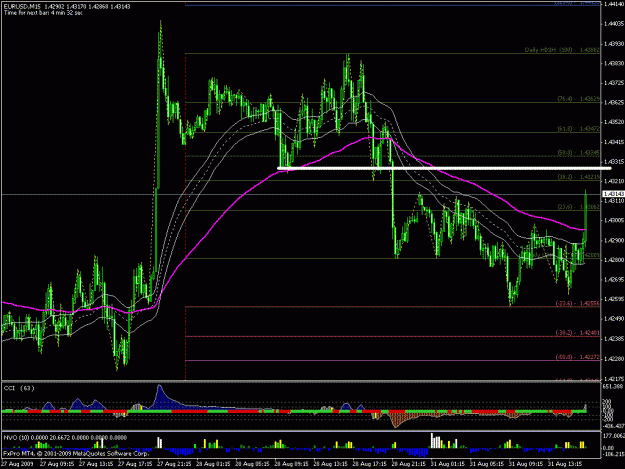Click the 28 Aug 21:15 time label
625x469 pixels.
pyautogui.click(x=408, y=464)
